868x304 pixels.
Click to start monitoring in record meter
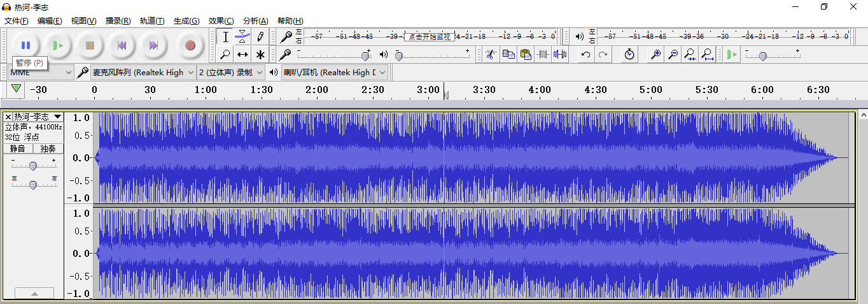430,37
